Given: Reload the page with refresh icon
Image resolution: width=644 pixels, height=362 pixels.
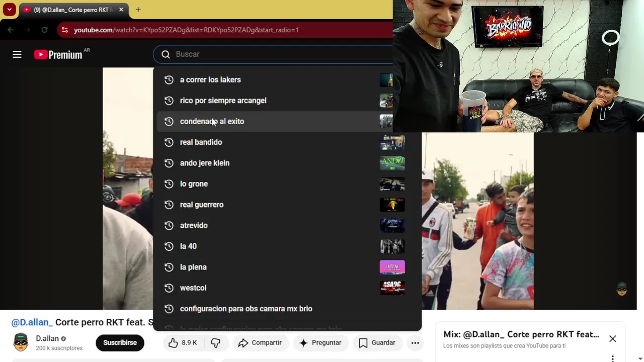Looking at the screenshot, I should (44, 30).
